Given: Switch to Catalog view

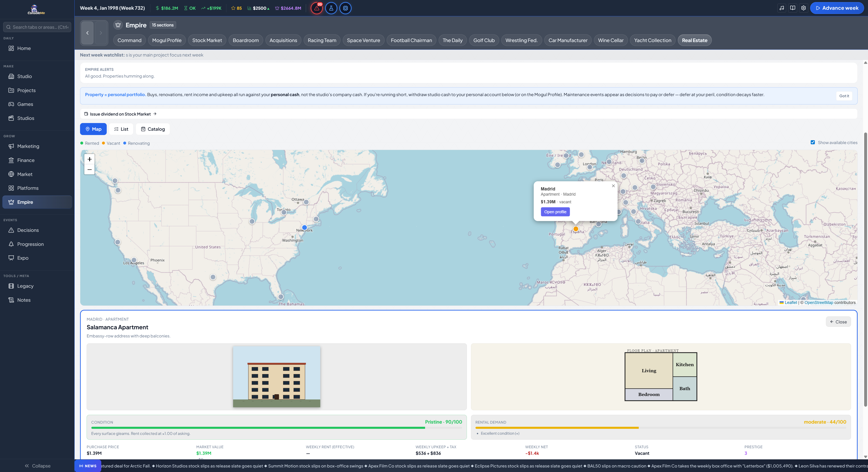Looking at the screenshot, I should pos(153,129).
